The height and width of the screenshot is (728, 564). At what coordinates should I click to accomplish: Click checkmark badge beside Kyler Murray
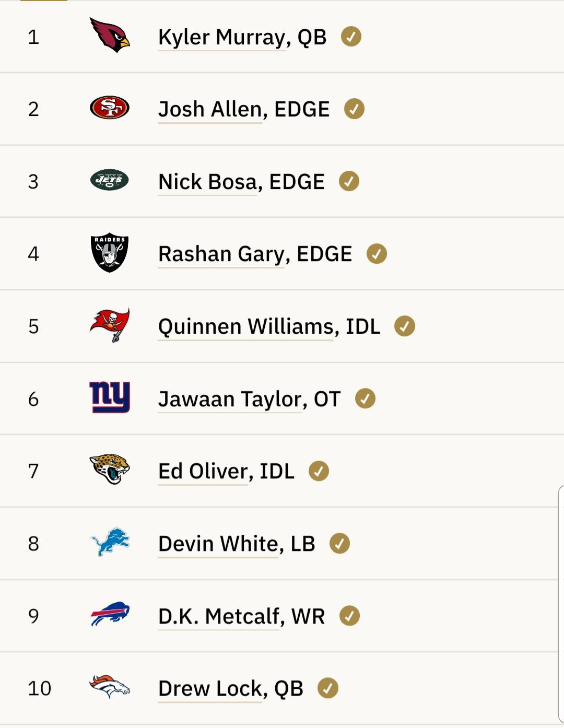point(351,37)
